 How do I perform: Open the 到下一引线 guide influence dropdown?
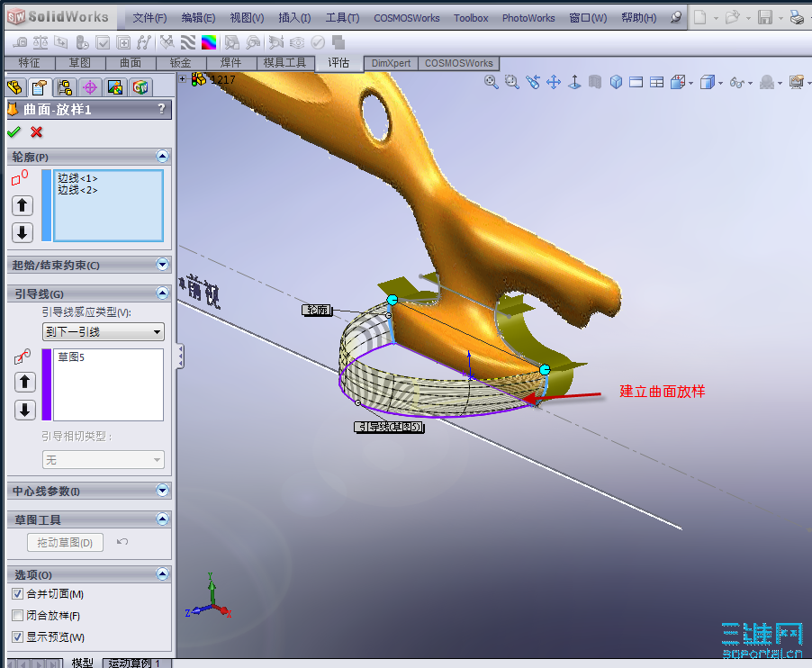click(104, 332)
